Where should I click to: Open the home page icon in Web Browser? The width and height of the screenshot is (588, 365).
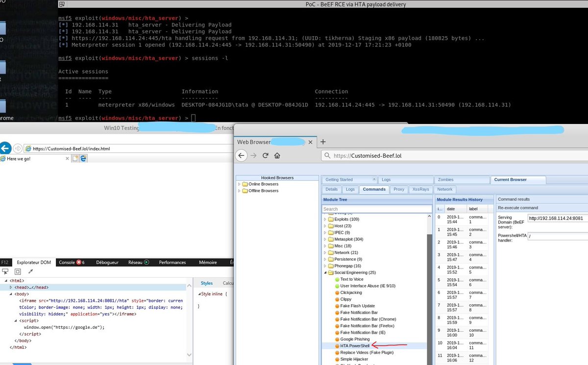pyautogui.click(x=277, y=156)
